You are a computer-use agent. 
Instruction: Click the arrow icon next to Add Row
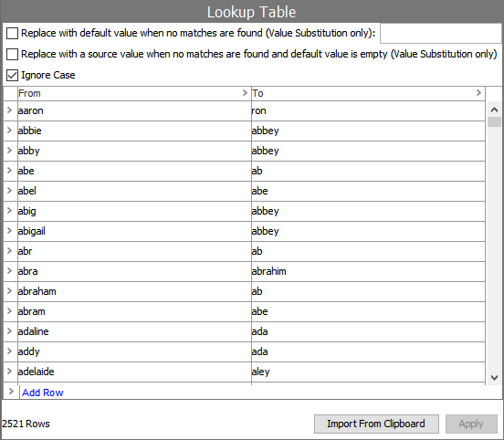pos(11,392)
